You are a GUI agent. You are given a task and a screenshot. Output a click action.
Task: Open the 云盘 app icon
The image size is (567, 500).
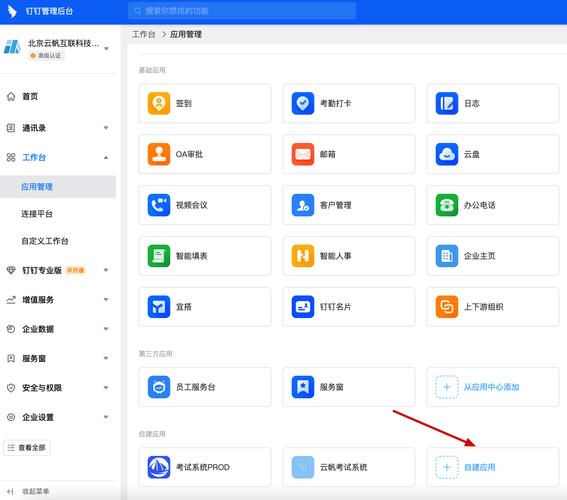[447, 154]
